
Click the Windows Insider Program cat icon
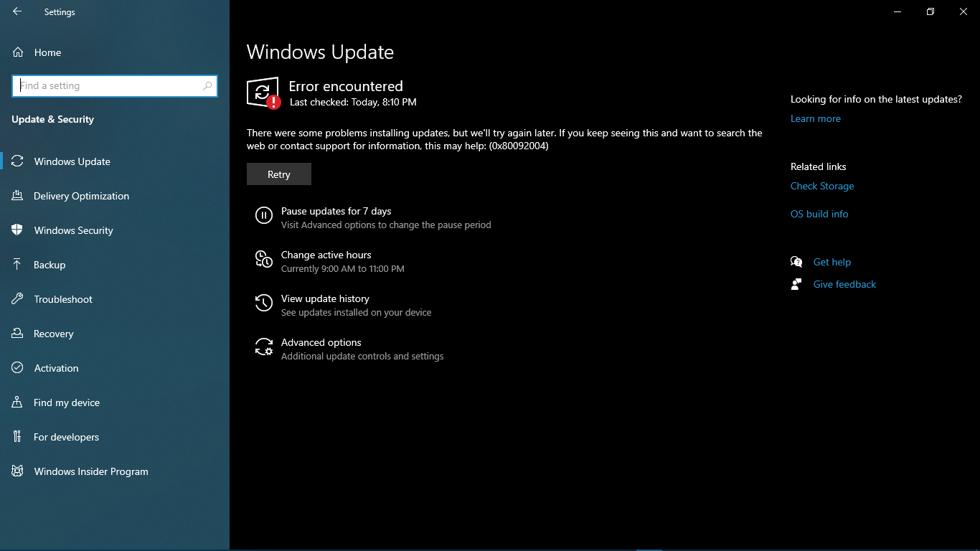tap(18, 471)
